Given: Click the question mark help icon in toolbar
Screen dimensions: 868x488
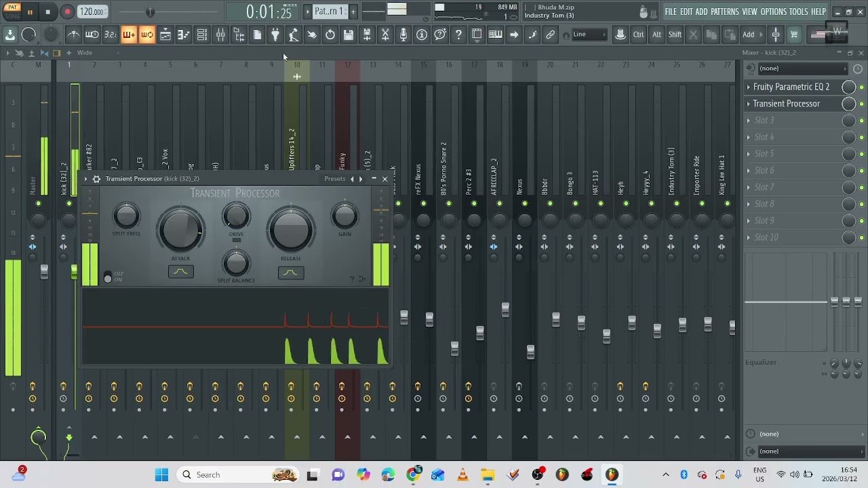Looking at the screenshot, I should pyautogui.click(x=458, y=35).
